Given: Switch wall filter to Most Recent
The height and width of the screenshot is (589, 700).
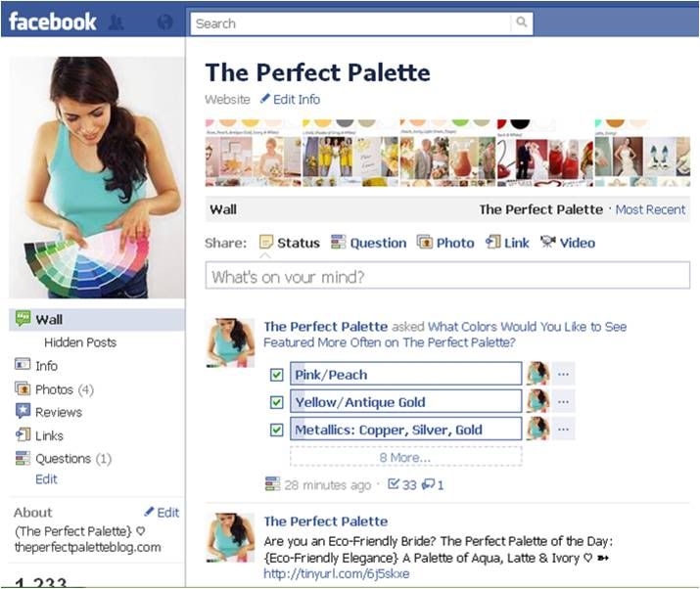Looking at the screenshot, I should click(x=650, y=209).
